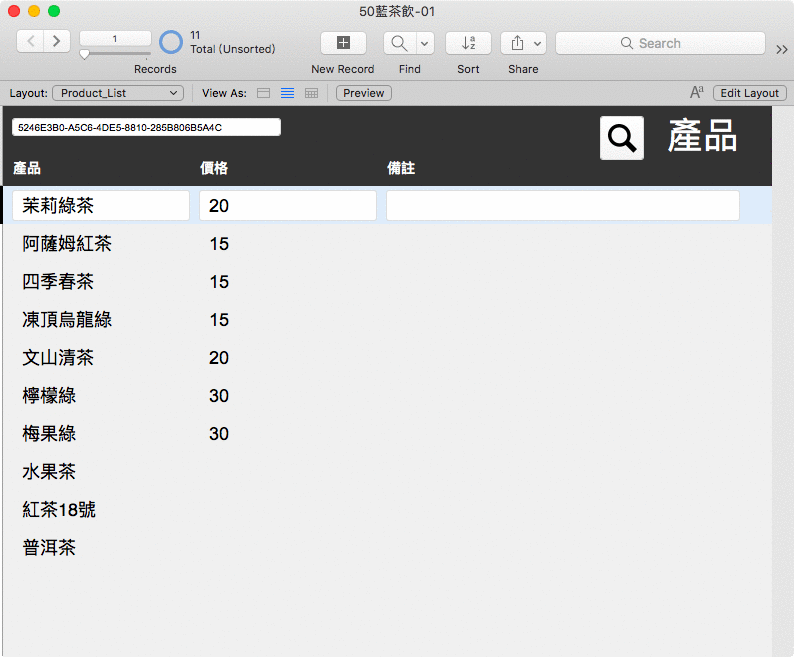Click the 價格 column header
This screenshot has height=657, width=794.
(214, 168)
